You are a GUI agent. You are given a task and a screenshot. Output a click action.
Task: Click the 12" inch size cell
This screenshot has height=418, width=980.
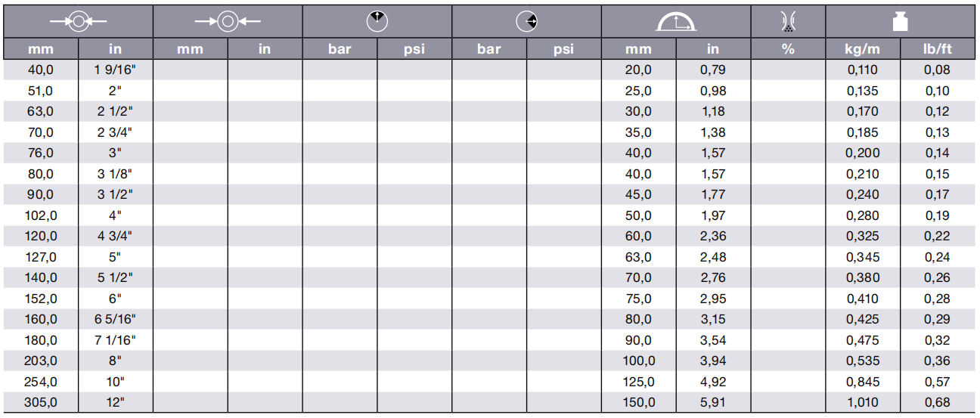[x=115, y=402]
